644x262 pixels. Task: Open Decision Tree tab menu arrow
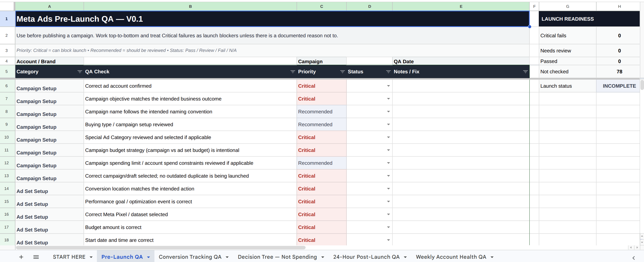point(323,257)
